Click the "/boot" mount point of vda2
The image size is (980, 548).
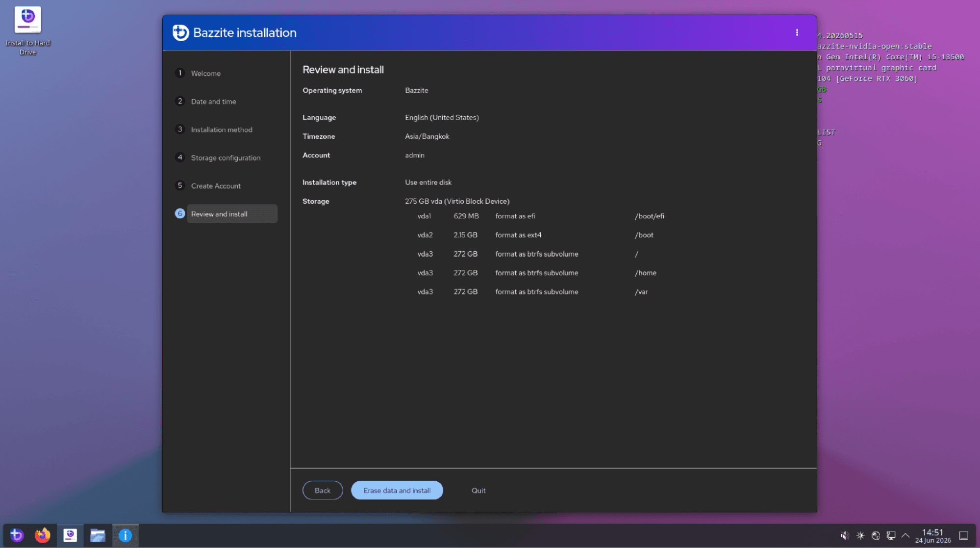coord(644,235)
